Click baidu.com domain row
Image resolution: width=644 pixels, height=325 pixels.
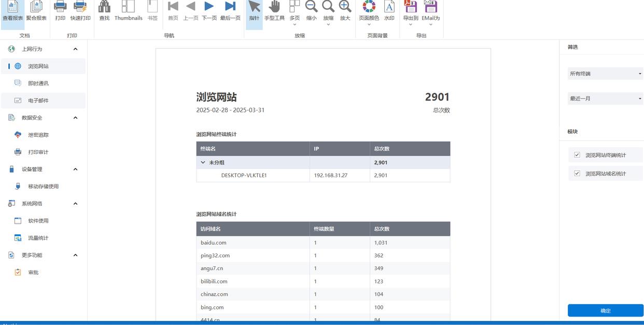323,243
